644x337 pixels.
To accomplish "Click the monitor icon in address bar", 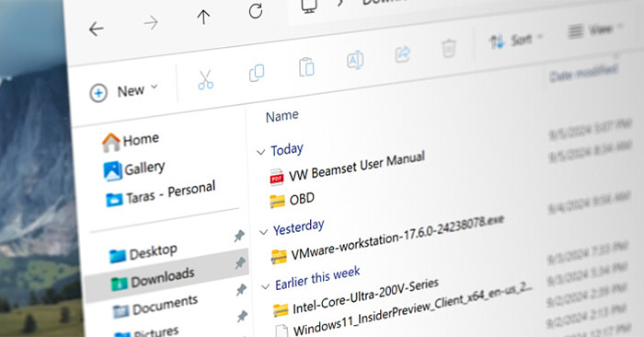I will pos(309,6).
